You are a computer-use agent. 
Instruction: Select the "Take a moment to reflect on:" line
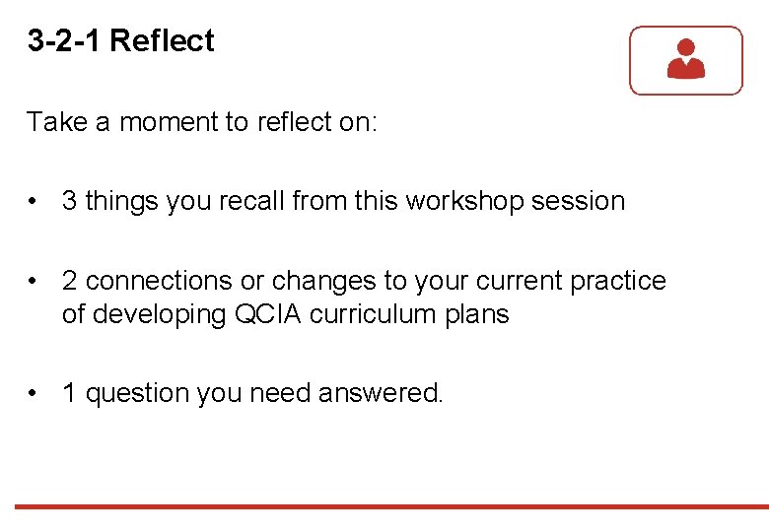click(201, 121)
